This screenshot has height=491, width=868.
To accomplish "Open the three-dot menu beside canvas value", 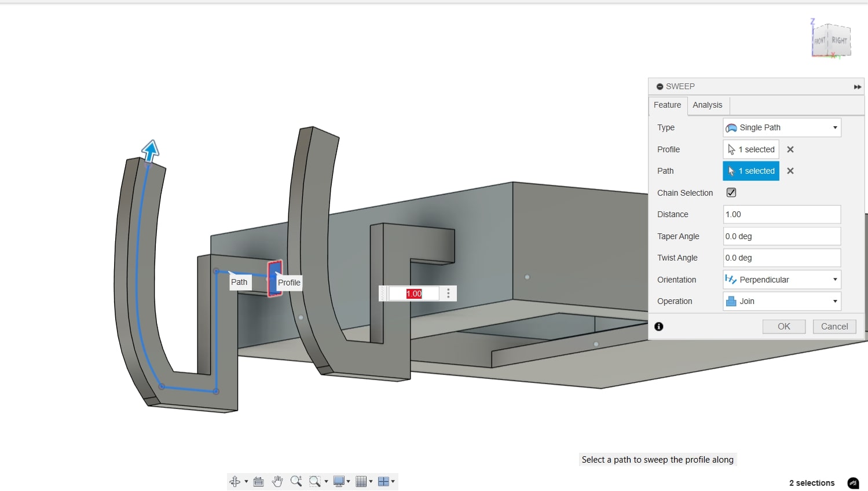I will 448,294.
